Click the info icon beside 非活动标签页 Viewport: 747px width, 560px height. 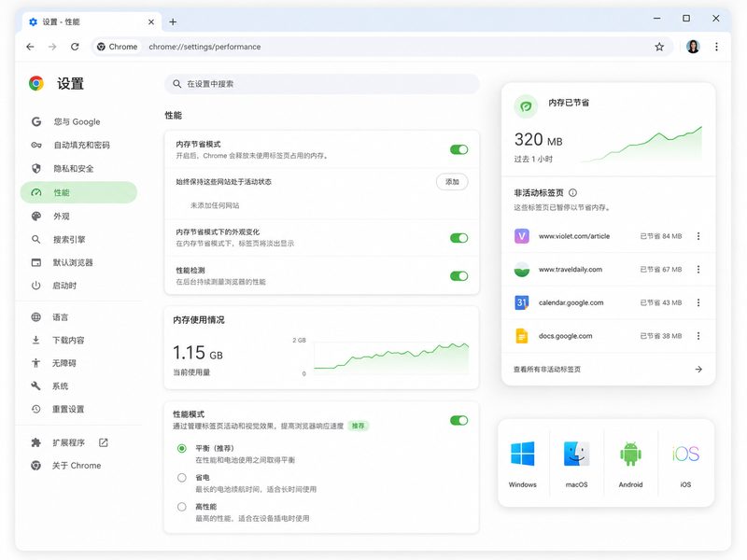click(x=573, y=193)
